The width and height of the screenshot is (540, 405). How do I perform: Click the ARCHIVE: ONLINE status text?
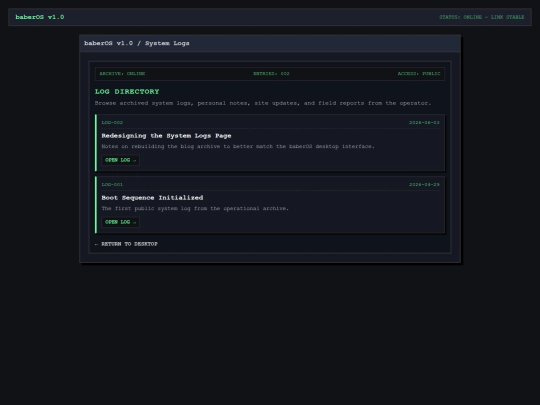tap(122, 74)
